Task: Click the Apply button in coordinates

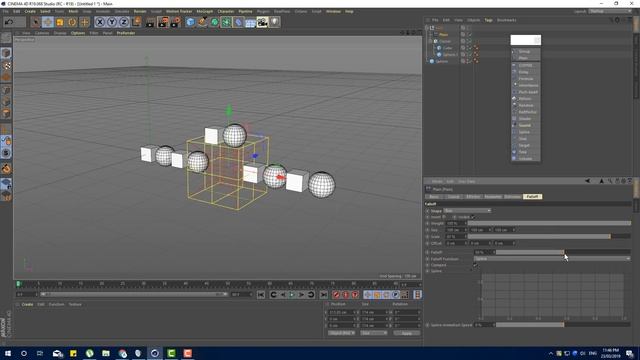Action: [x=407, y=333]
